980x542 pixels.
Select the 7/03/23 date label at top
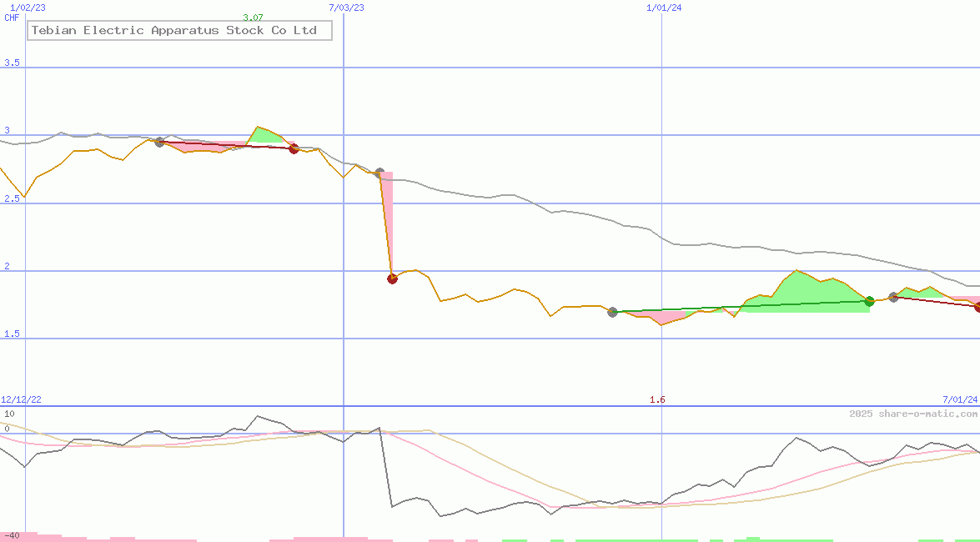click(x=346, y=8)
